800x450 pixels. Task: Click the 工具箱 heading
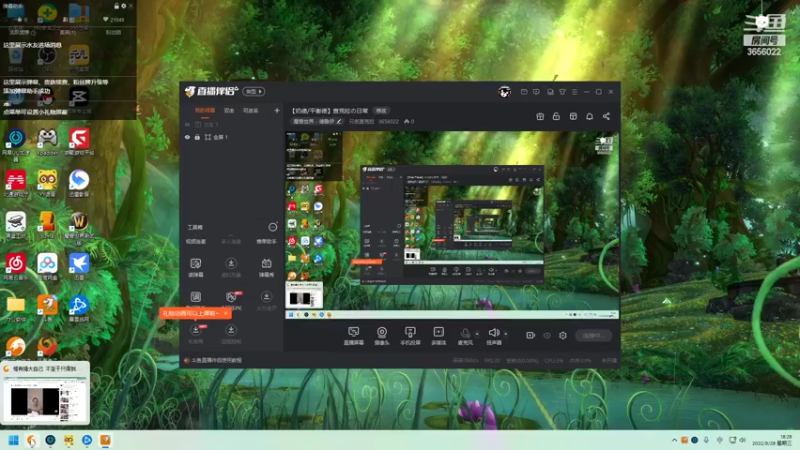[195, 227]
